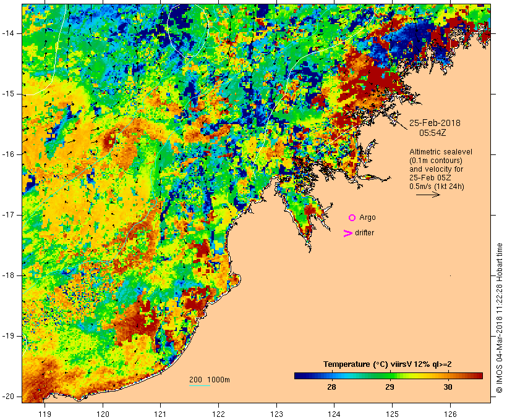Click latitude axis label '-14'

(x=7, y=33)
